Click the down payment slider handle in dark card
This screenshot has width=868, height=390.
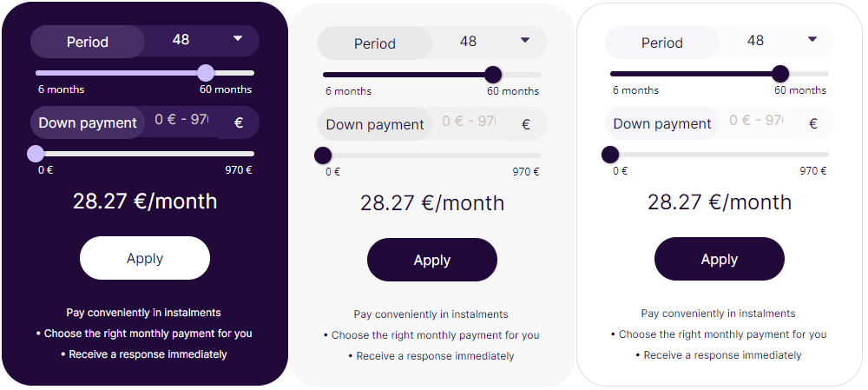[36, 154]
